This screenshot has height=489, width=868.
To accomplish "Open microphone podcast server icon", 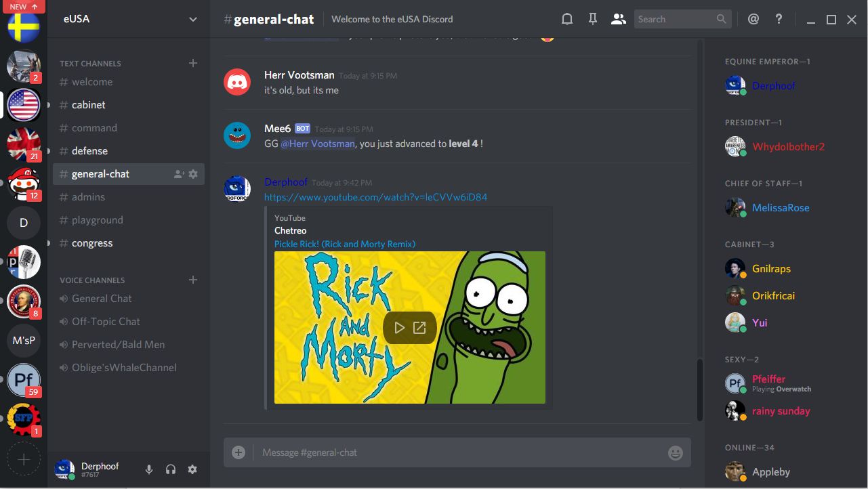I will [x=24, y=262].
